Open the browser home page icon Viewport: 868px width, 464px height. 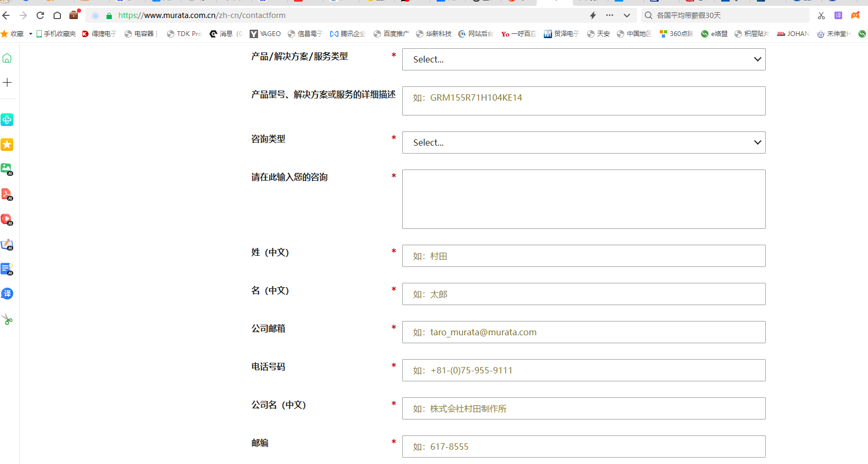[57, 15]
